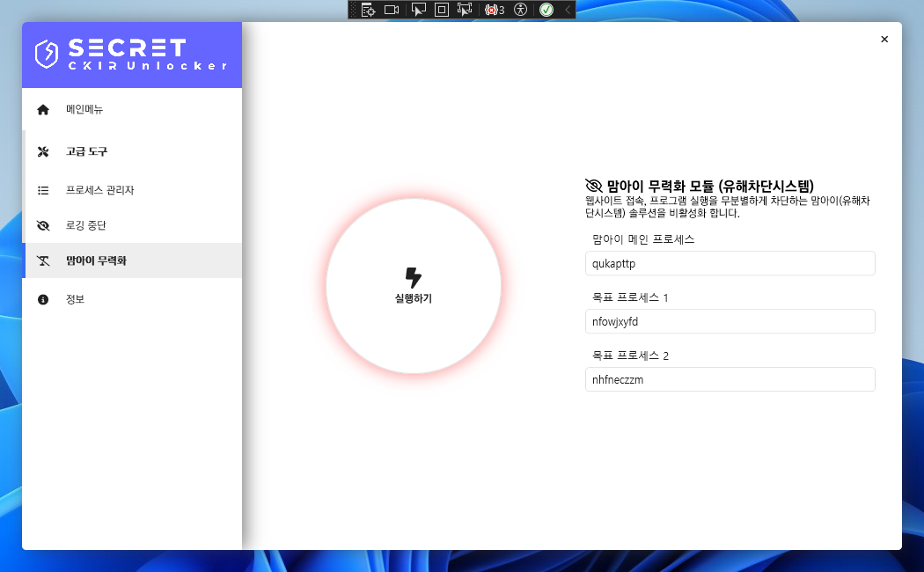The width and height of the screenshot is (924, 572).
Task: Click the video camera icon in debug toolbar
Action: tap(392, 10)
